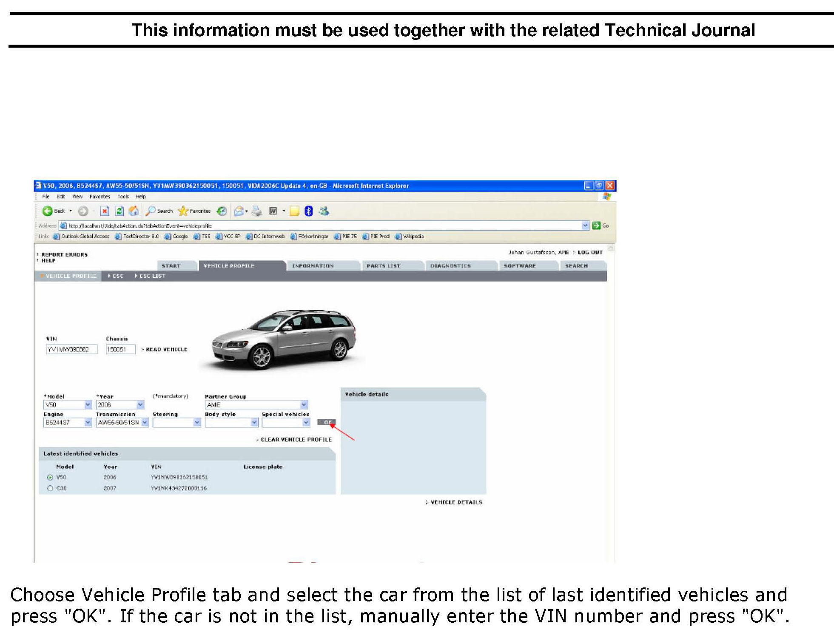Click the Bluetooth toolbar icon
Screen dimensions: 834x644
pyautogui.click(x=309, y=211)
